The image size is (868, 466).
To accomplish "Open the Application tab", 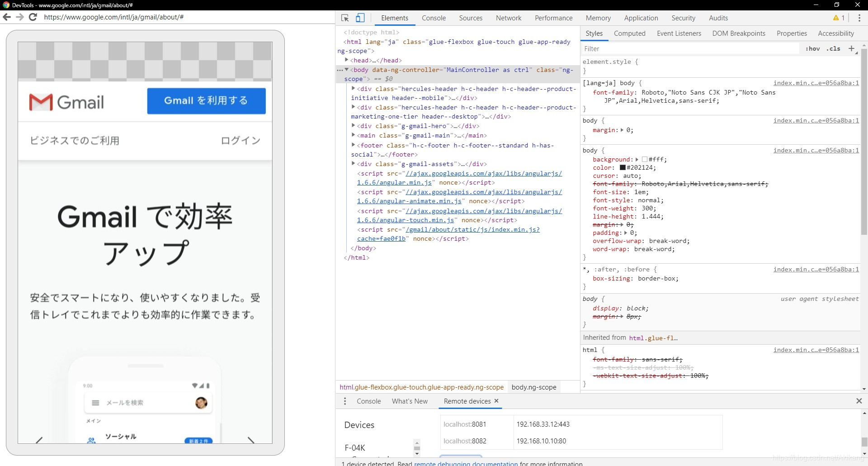I will (641, 18).
